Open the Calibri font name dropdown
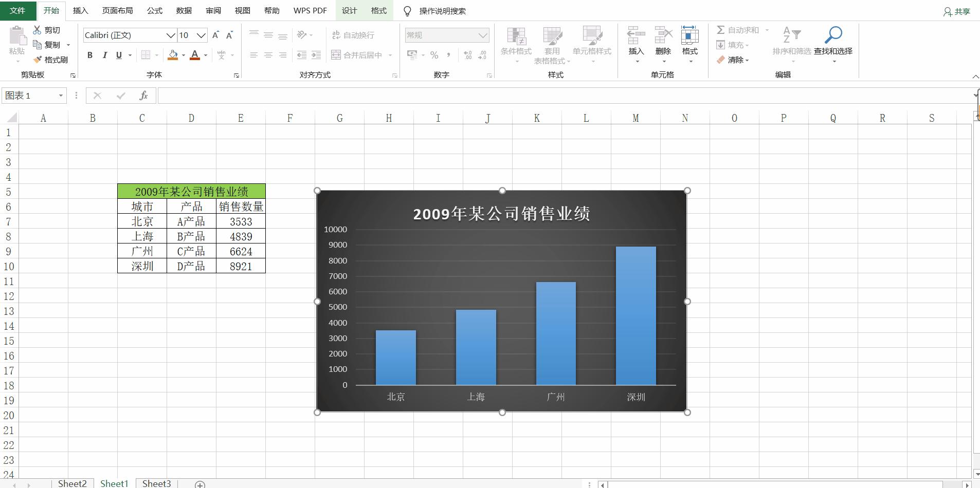980x488 pixels. click(171, 35)
